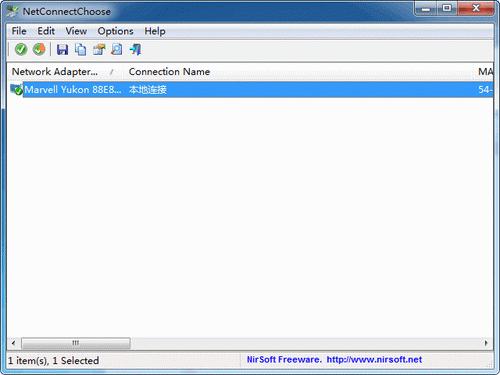Screen dimensions: 500x375
Task: Maximize the NetConnectChoose window
Action: click(x=447, y=8)
